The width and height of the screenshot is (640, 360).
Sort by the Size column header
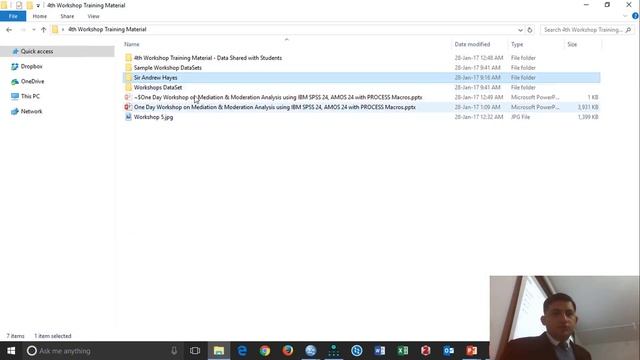click(572, 44)
